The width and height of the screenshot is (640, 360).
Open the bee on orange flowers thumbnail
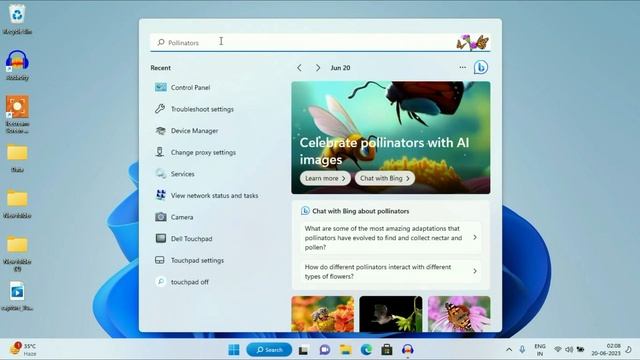(322, 314)
